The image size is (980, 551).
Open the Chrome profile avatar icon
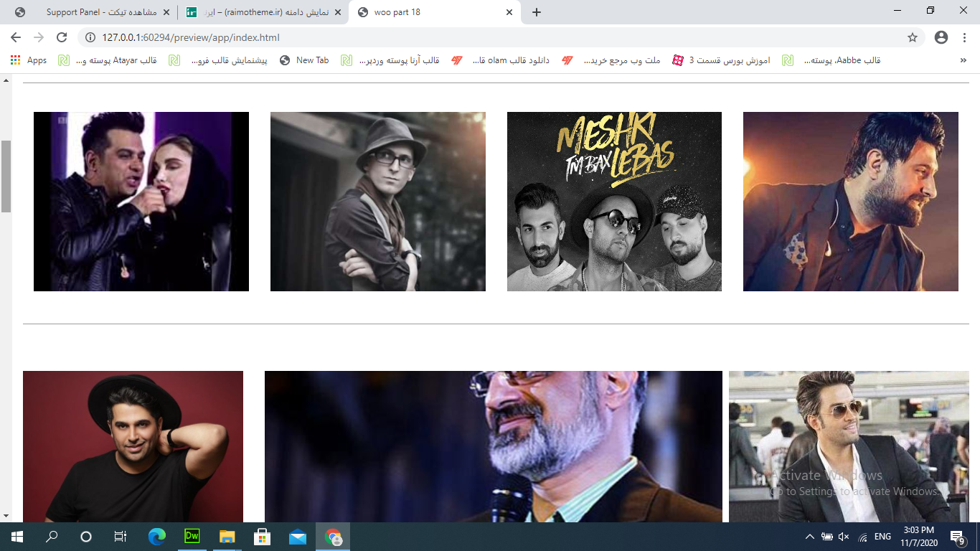(x=941, y=37)
